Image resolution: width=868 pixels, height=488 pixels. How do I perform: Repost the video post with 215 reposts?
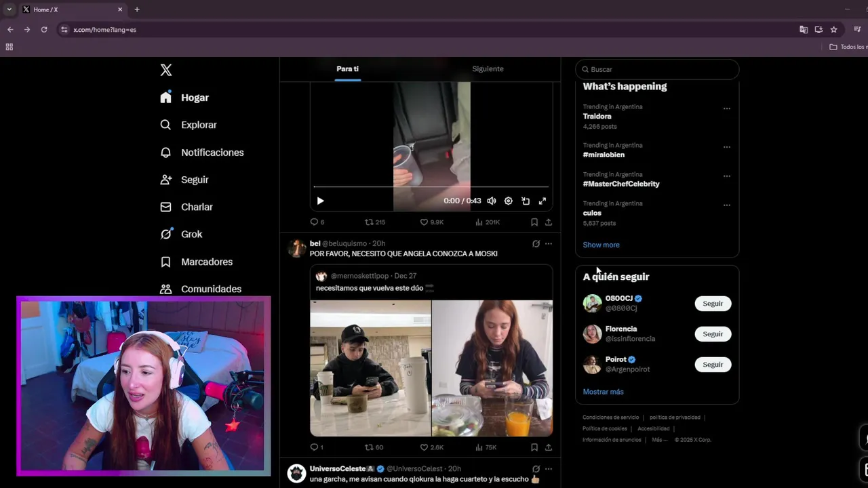[375, 222]
